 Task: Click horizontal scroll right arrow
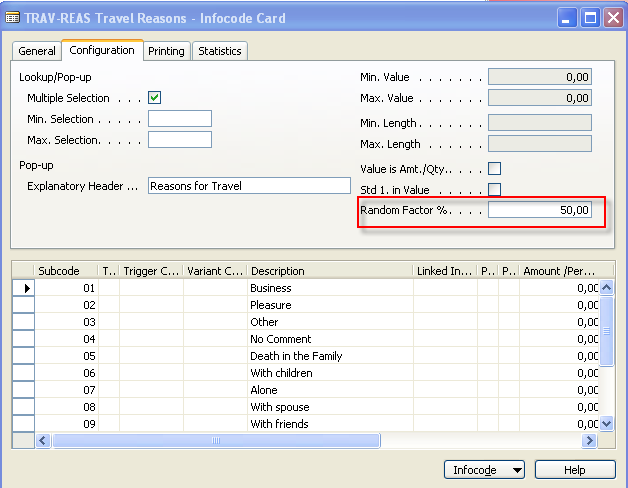click(589, 440)
